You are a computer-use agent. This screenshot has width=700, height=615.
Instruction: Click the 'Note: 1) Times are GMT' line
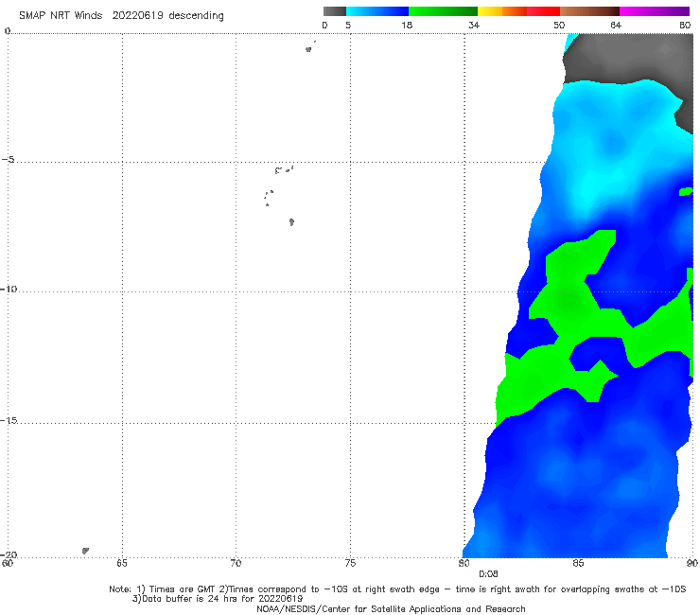pyautogui.click(x=397, y=589)
